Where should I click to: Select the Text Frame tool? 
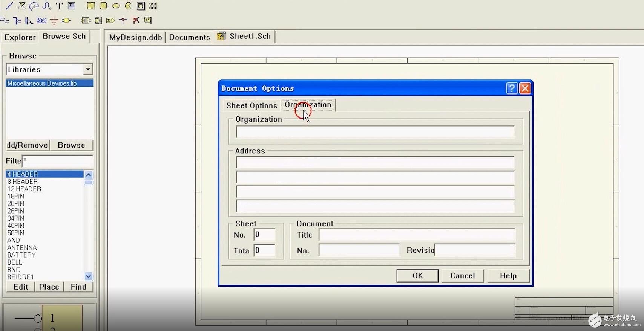72,6
